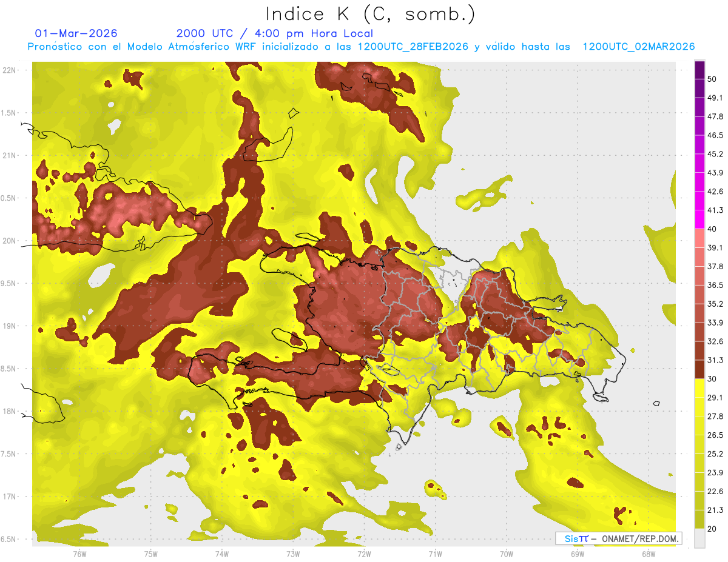
Task: Click the colorbar value label 45.2
Action: [x=715, y=154]
